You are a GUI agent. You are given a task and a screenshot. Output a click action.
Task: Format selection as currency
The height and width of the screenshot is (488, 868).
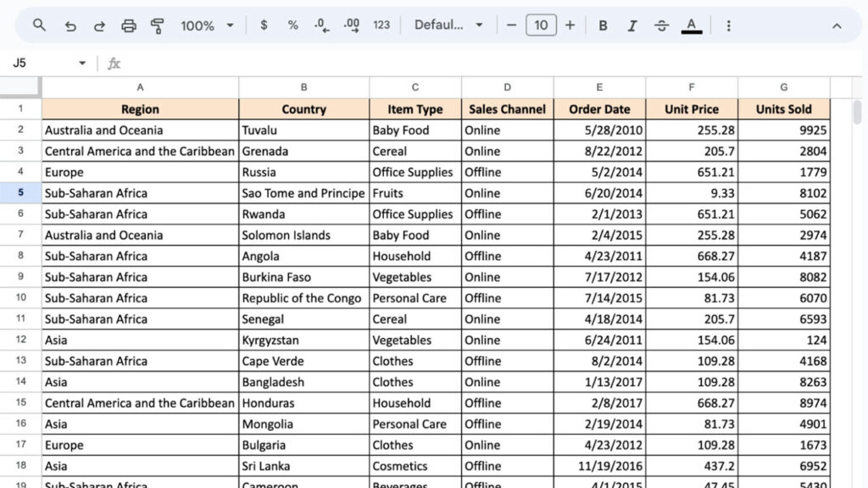264,25
